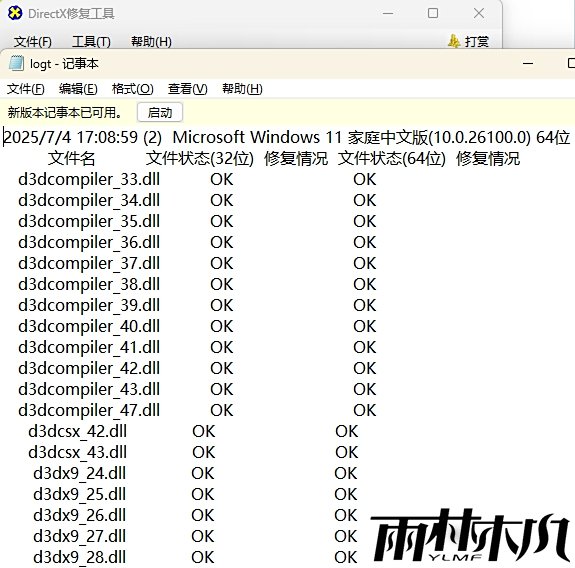Close the DirectX修复工具 window
The width and height of the screenshot is (575, 568).
(x=479, y=13)
